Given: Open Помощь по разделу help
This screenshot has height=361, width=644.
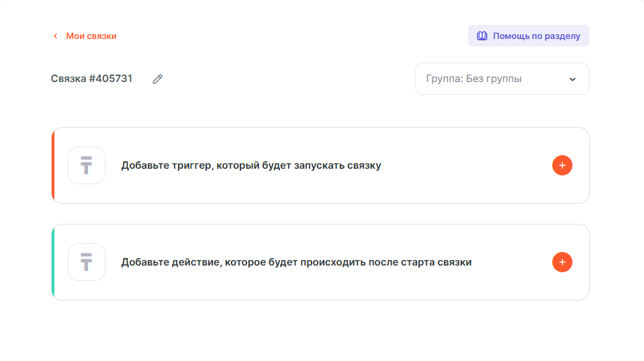Looking at the screenshot, I should click(x=536, y=36).
